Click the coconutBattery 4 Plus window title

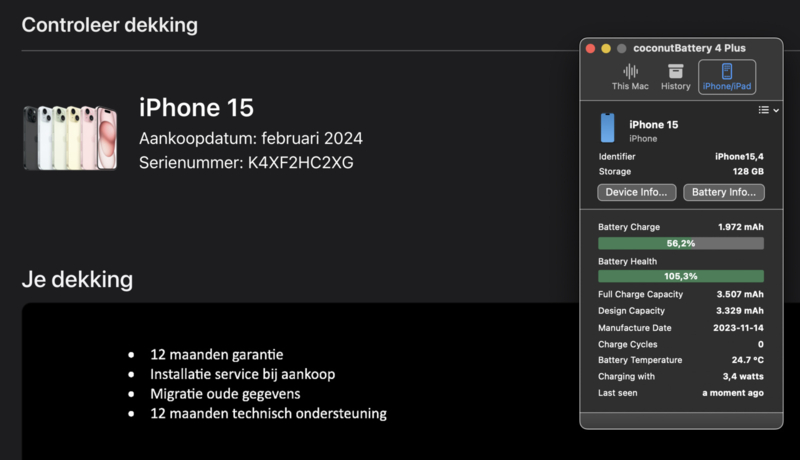(x=689, y=48)
